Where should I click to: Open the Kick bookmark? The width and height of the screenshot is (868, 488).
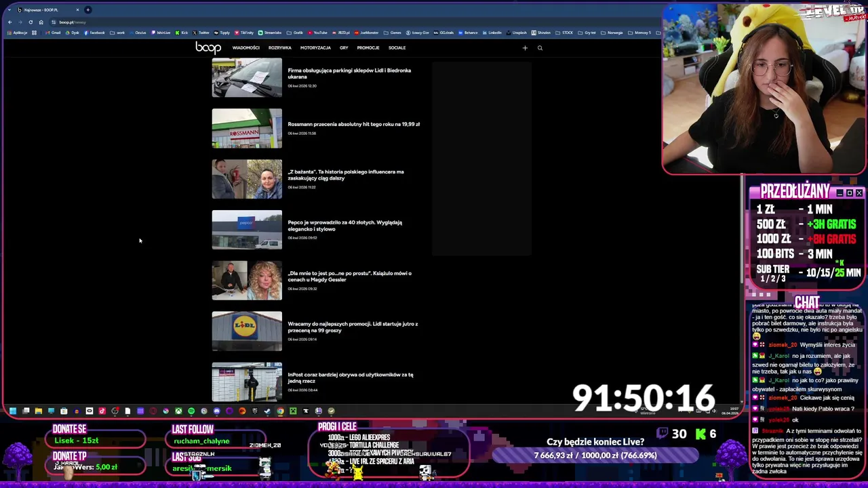pos(181,33)
